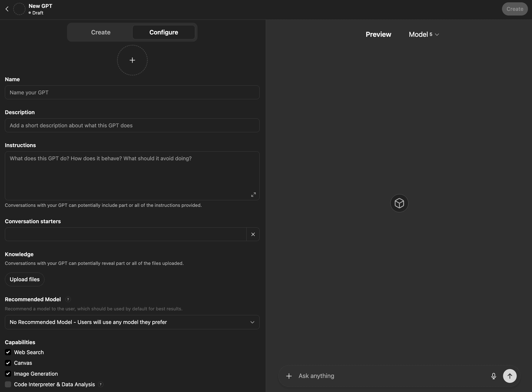Image resolution: width=532 pixels, height=392 pixels.
Task: Click the microphone dictation icon
Action: (493, 376)
